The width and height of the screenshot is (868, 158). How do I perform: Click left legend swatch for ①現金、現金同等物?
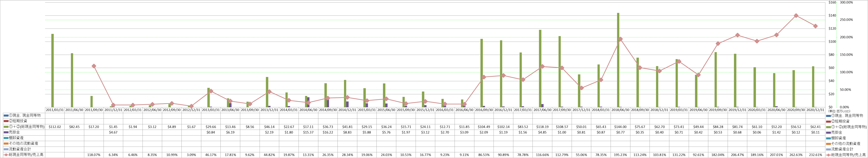pos(6,115)
